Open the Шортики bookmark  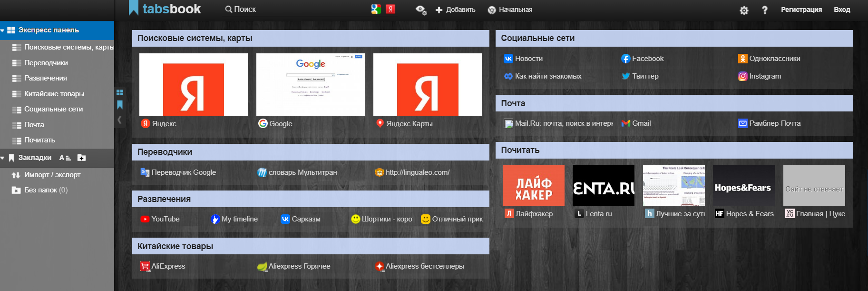[382, 219]
